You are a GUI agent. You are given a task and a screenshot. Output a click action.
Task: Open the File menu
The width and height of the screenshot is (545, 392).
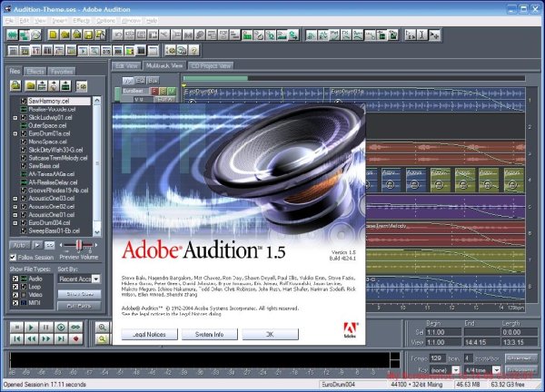pyautogui.click(x=9, y=21)
